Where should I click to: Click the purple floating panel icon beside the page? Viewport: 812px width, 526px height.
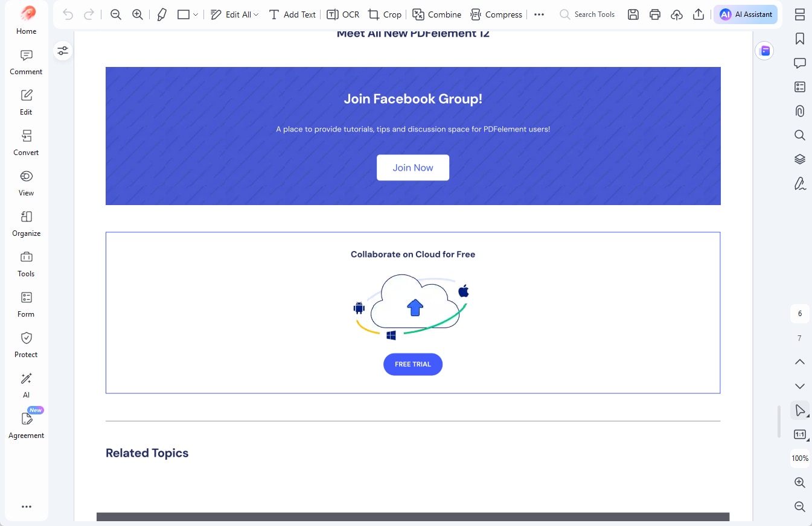pos(765,51)
